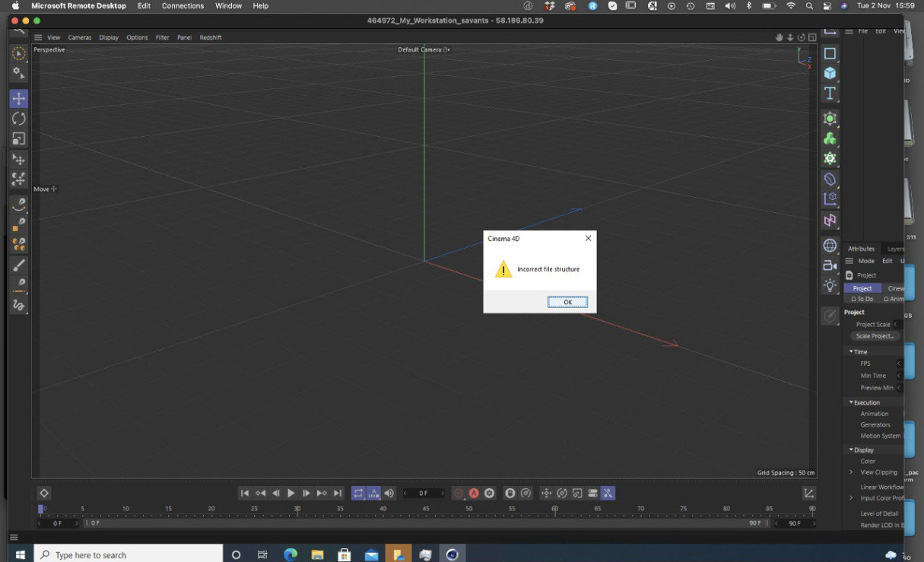
Task: Add a Camera object
Action: point(830,265)
